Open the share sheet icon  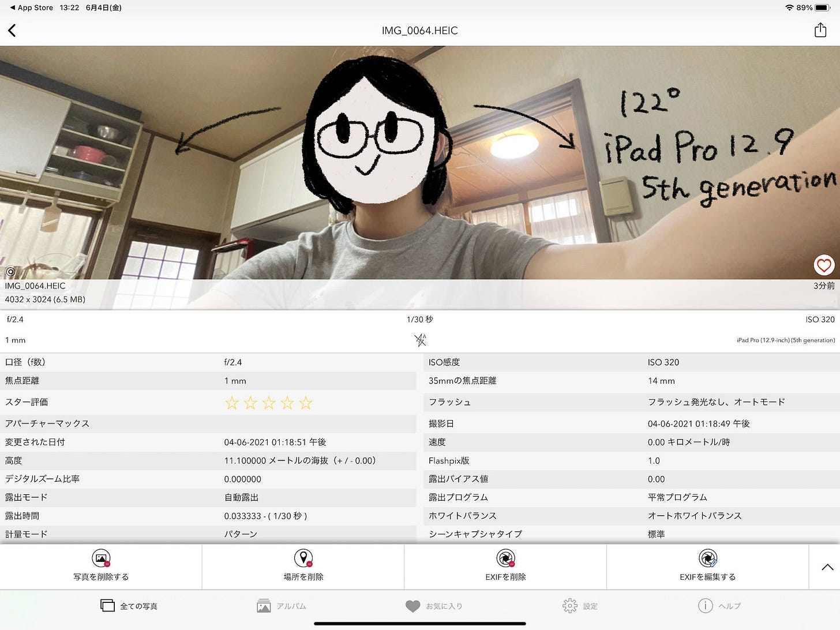(820, 30)
